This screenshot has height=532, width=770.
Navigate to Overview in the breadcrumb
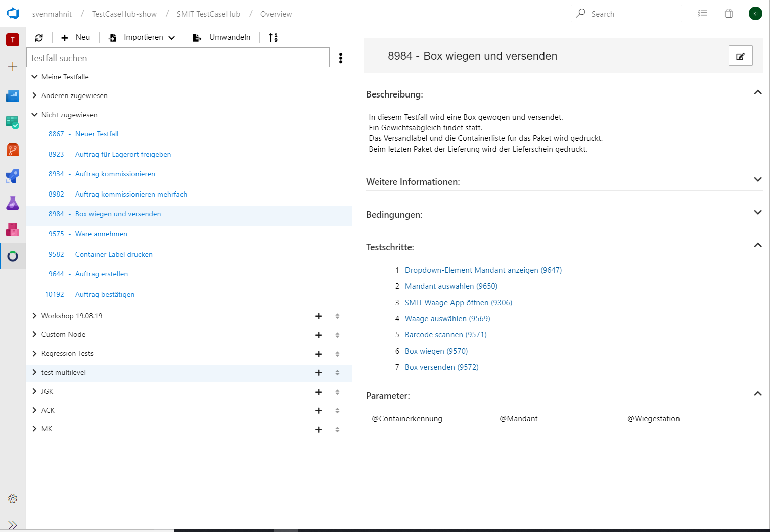276,14
